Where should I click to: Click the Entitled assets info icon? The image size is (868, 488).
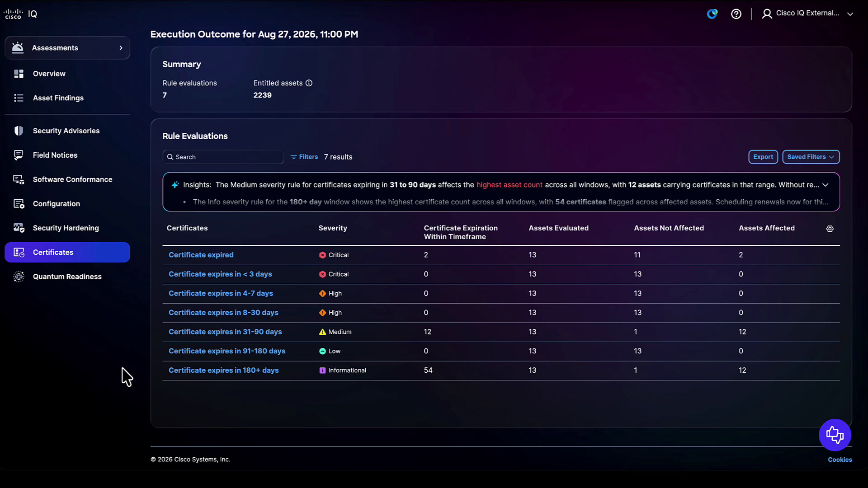(x=309, y=83)
